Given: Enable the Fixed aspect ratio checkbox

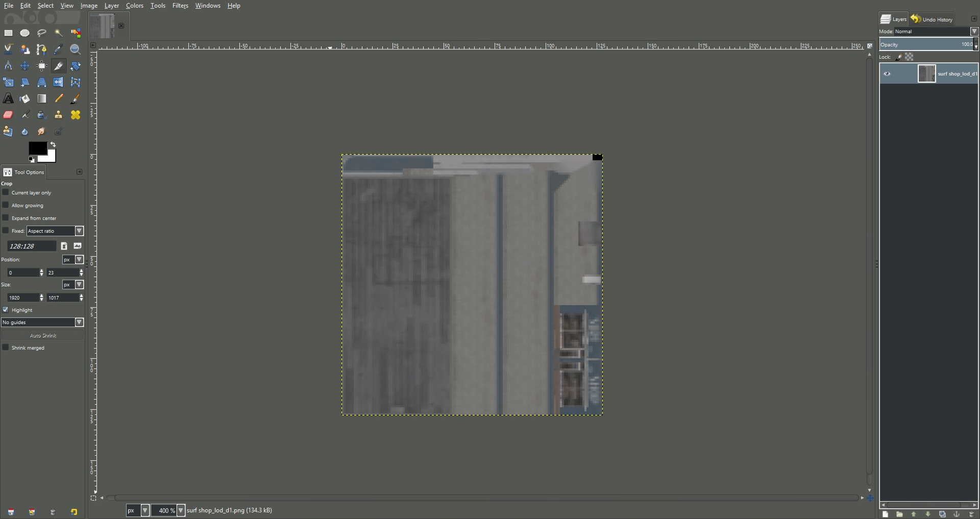Looking at the screenshot, I should tap(6, 231).
